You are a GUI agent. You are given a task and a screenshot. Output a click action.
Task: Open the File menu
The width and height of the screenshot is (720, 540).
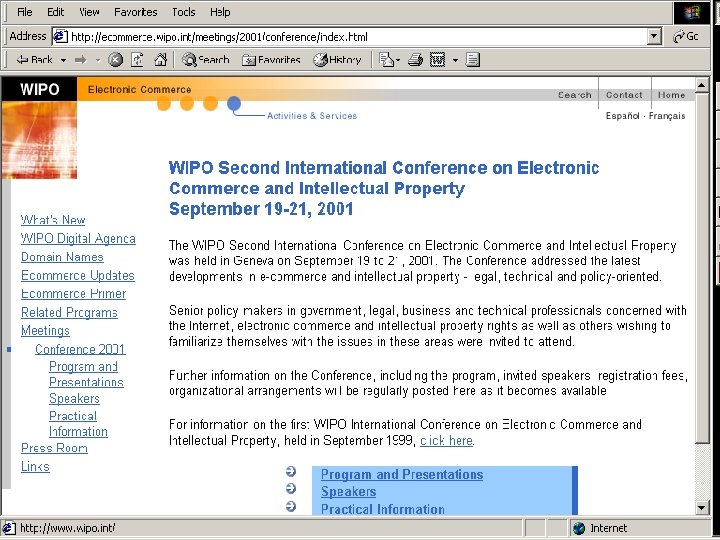[24, 12]
